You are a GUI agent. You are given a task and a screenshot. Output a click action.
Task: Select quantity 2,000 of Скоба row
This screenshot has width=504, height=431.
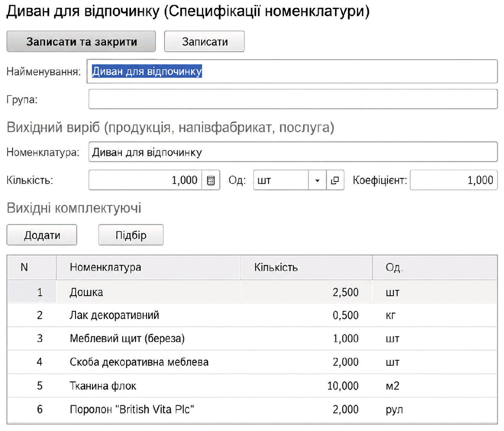coord(307,362)
